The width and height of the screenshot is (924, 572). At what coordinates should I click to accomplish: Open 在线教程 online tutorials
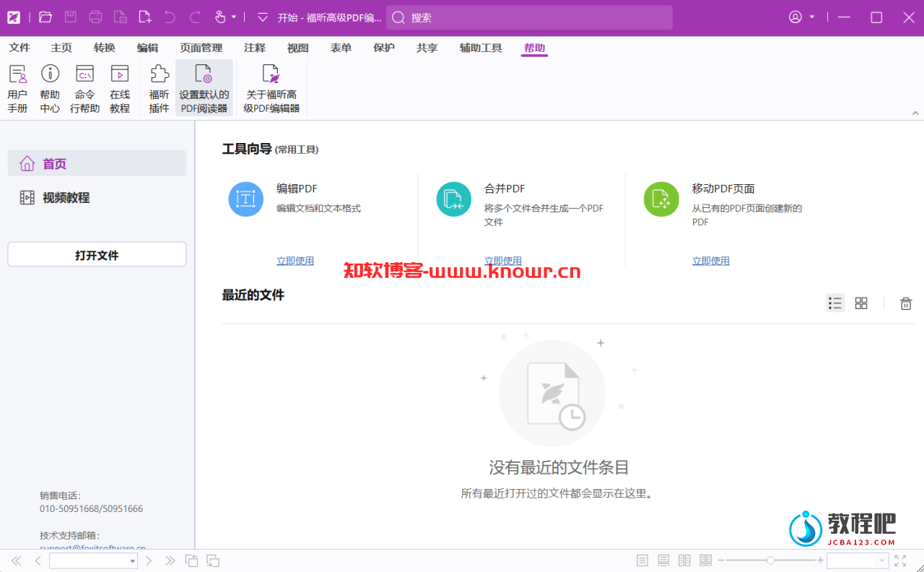coord(120,88)
